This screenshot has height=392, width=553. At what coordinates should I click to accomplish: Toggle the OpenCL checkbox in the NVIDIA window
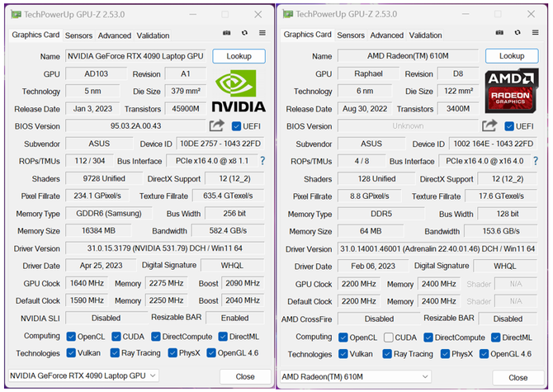click(71, 337)
